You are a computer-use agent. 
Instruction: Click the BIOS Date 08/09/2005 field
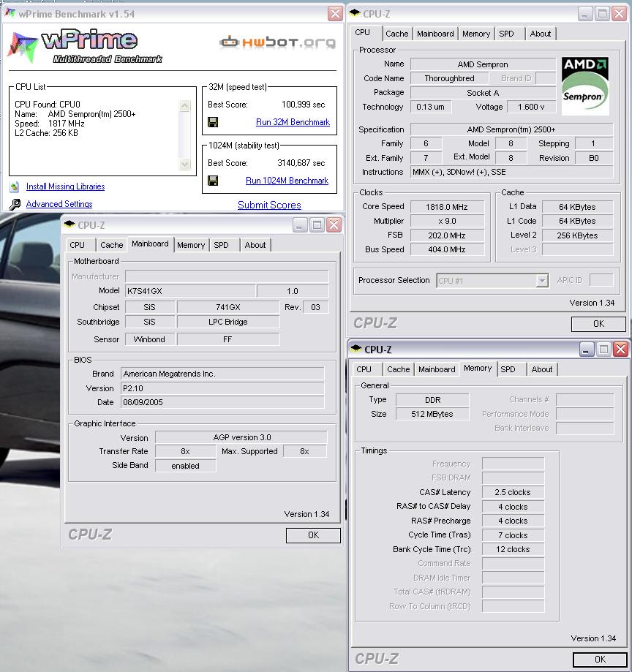[x=222, y=402]
